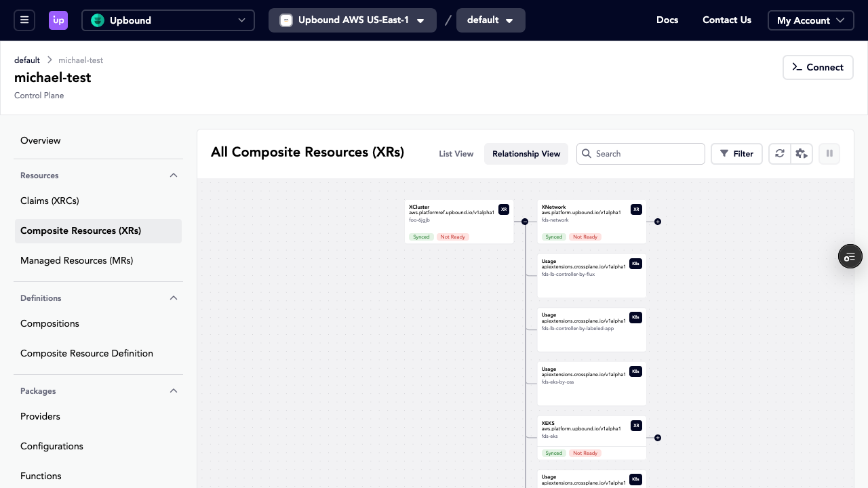Select the Relationship View toggle
The image size is (868, 488).
(526, 154)
